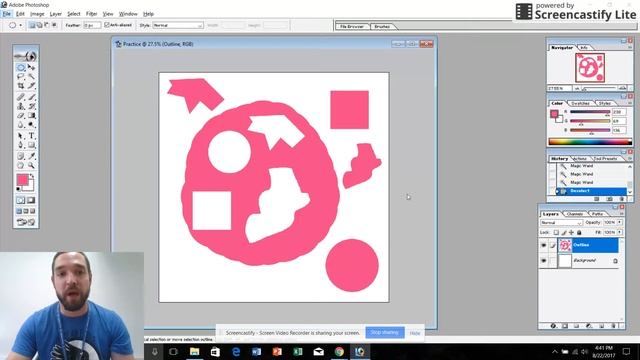
Task: Open the File Browser palette well tab
Action: point(352,26)
